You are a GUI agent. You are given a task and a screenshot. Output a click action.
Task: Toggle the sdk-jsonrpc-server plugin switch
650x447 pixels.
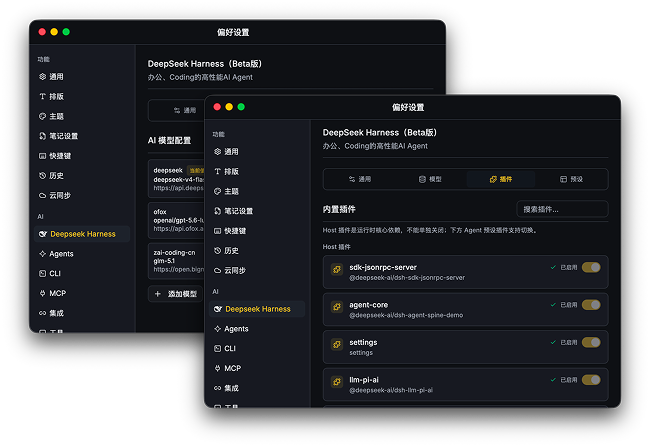[591, 267]
